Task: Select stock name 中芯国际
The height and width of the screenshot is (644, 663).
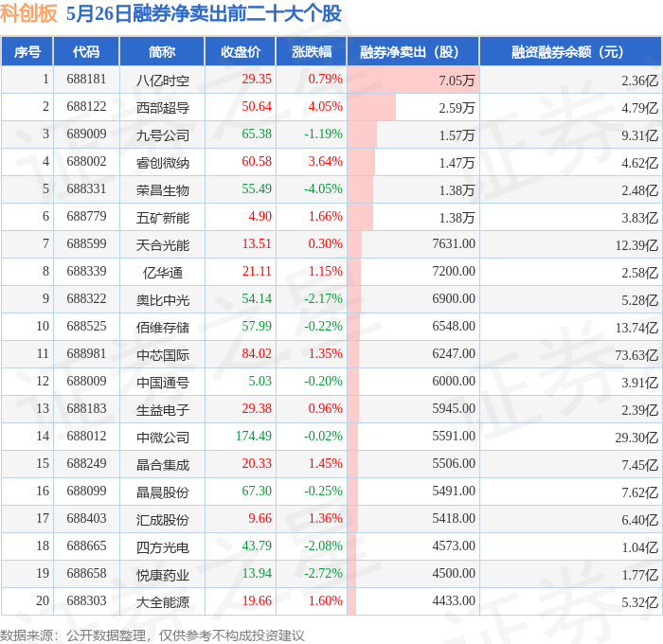Action: pyautogui.click(x=163, y=355)
